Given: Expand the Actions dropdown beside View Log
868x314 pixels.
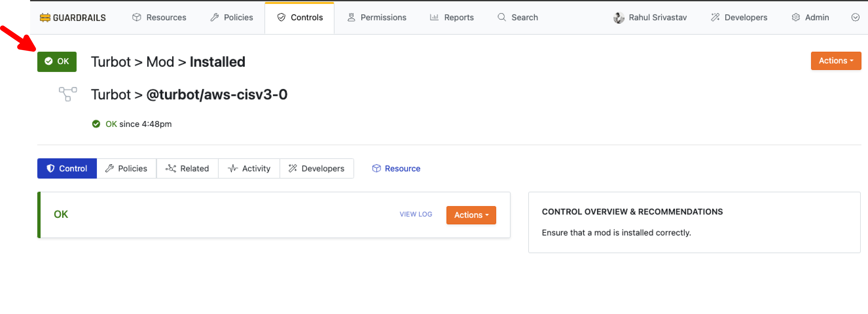Looking at the screenshot, I should tap(471, 215).
